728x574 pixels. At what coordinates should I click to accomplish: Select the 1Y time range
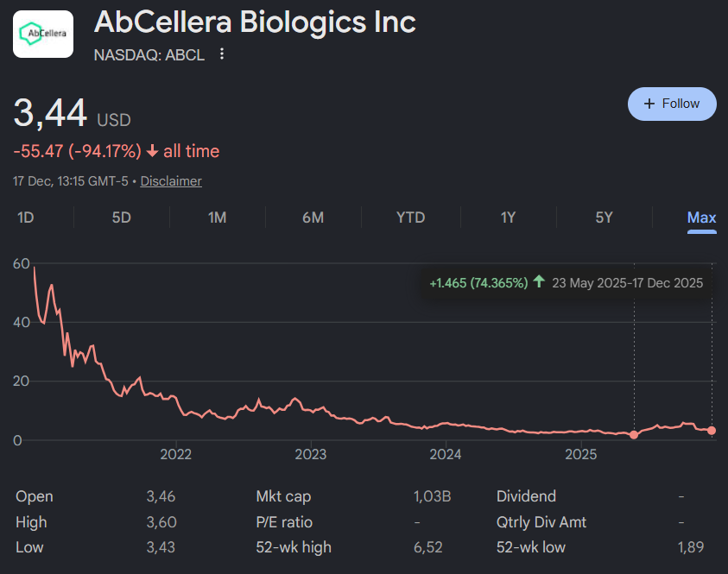coord(508,218)
